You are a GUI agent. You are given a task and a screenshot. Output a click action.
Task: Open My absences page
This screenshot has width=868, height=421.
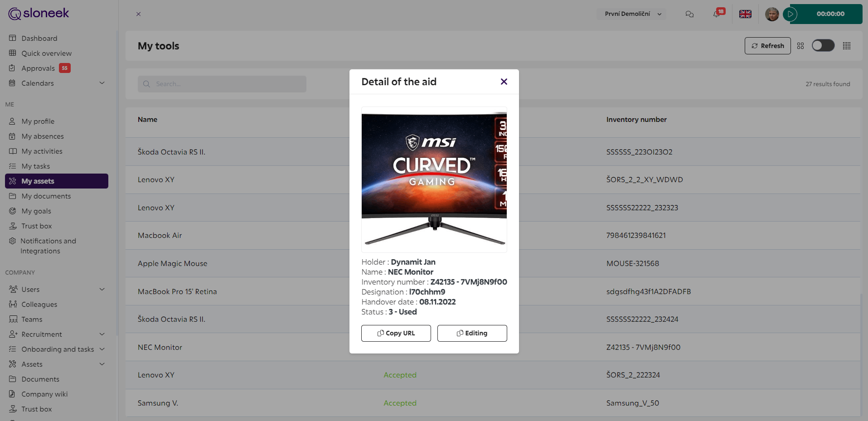(43, 136)
